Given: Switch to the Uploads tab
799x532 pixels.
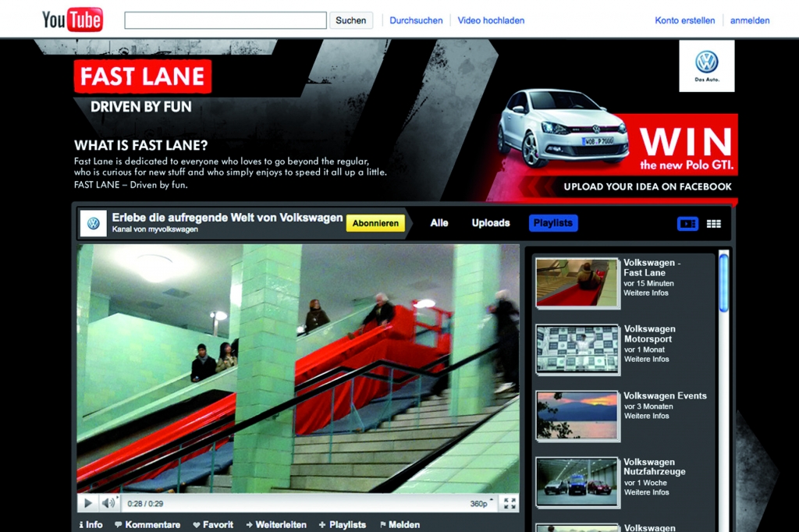Looking at the screenshot, I should tap(491, 223).
